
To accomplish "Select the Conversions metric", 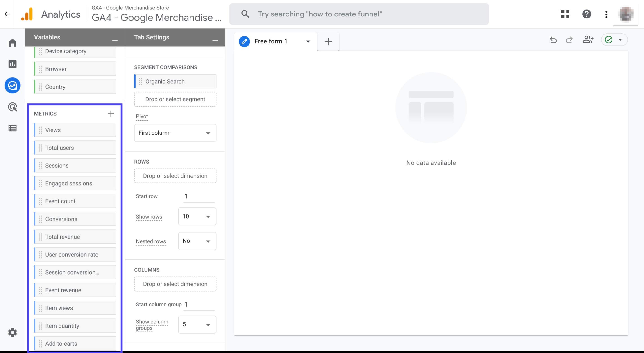I will pyautogui.click(x=75, y=219).
